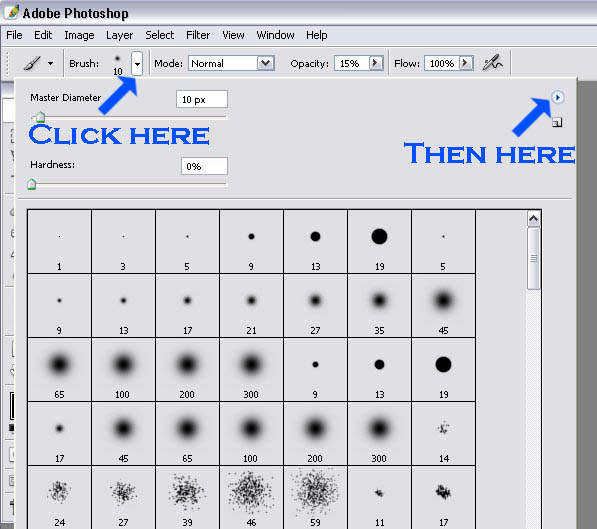The height and width of the screenshot is (529, 597).
Task: Open the Select menu
Action: coord(159,35)
